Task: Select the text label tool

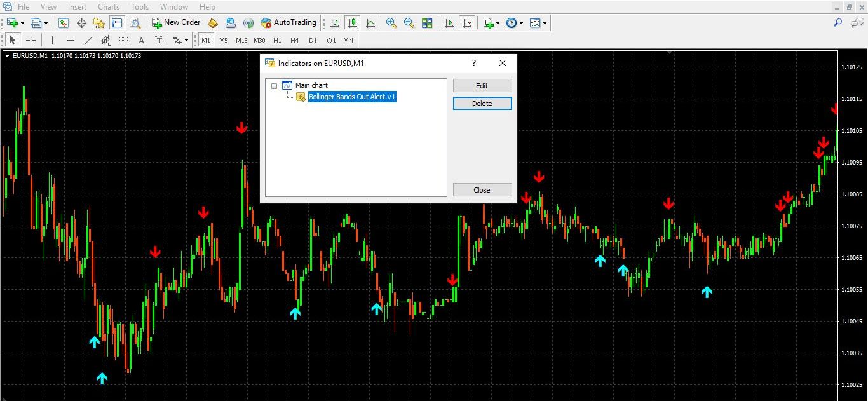Action: coord(159,39)
